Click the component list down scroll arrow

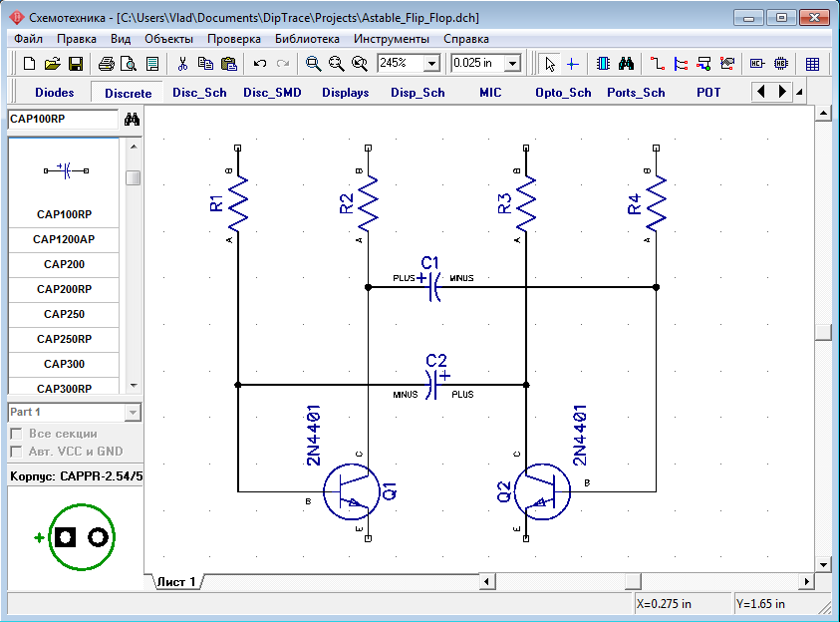(134, 386)
